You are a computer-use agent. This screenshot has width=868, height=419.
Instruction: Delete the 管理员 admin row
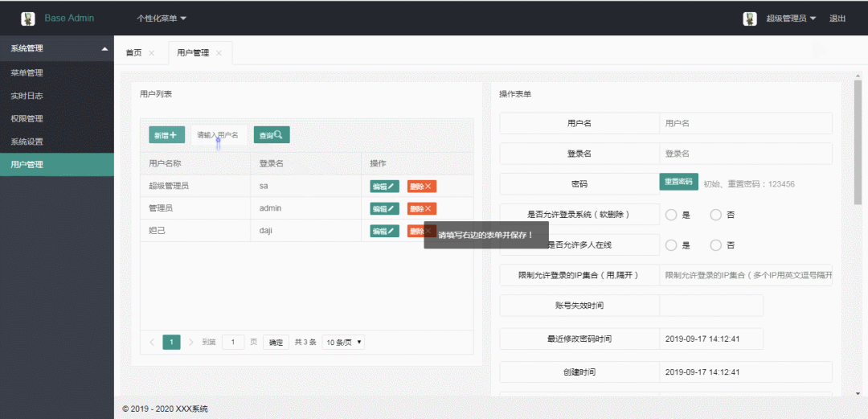pyautogui.click(x=422, y=209)
